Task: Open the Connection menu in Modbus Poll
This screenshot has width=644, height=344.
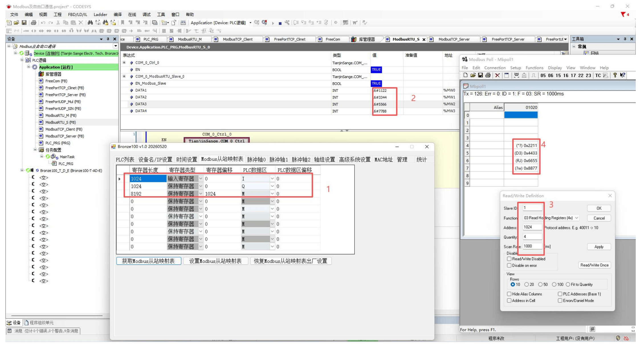Action: 495,68
